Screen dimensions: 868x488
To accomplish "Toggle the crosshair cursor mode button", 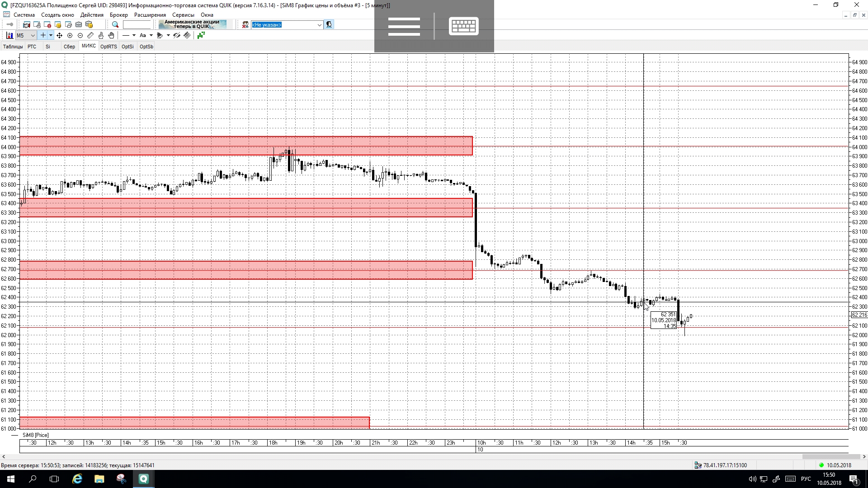I will click(x=43, y=35).
